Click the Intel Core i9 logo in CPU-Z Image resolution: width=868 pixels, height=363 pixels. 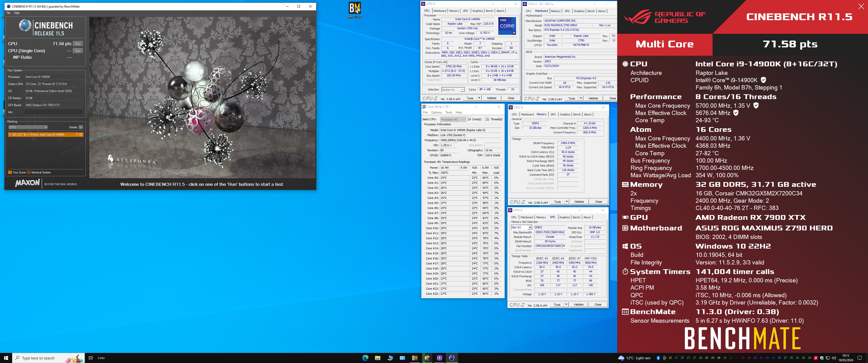point(507,26)
